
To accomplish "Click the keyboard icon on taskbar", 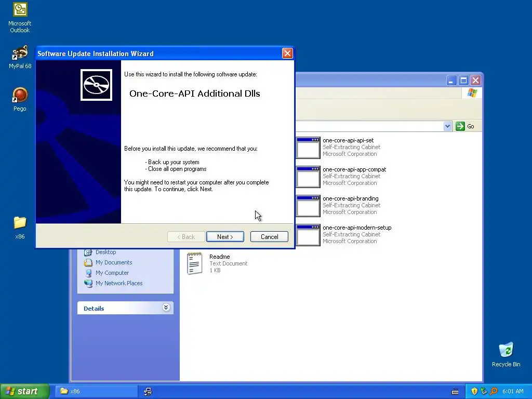I will pos(455,392).
